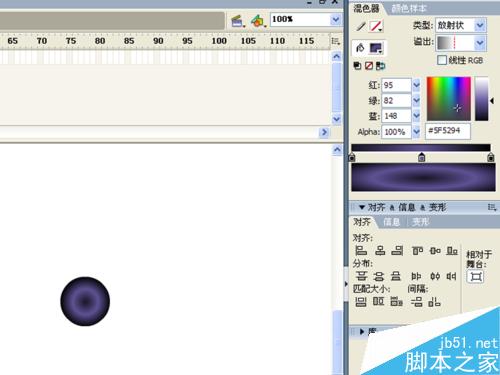The image size is (500, 375).
Task: Click timeline vertical scroll down arrow
Action: pos(336,119)
